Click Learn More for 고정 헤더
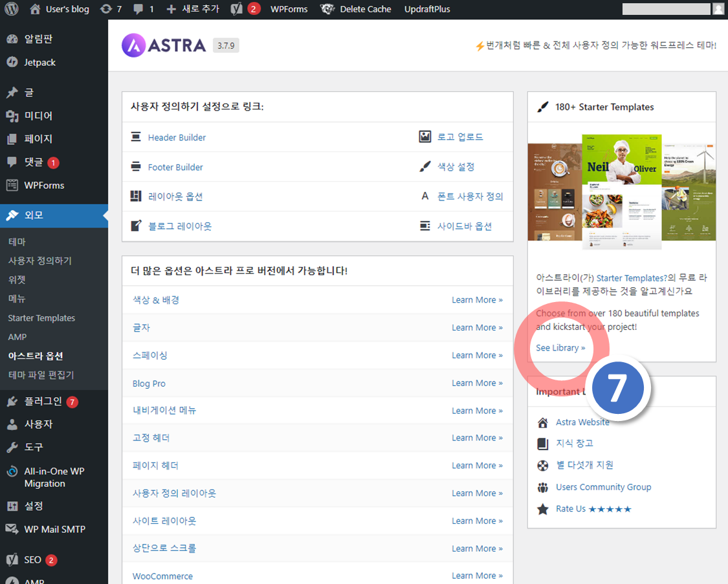The image size is (728, 584). (478, 437)
